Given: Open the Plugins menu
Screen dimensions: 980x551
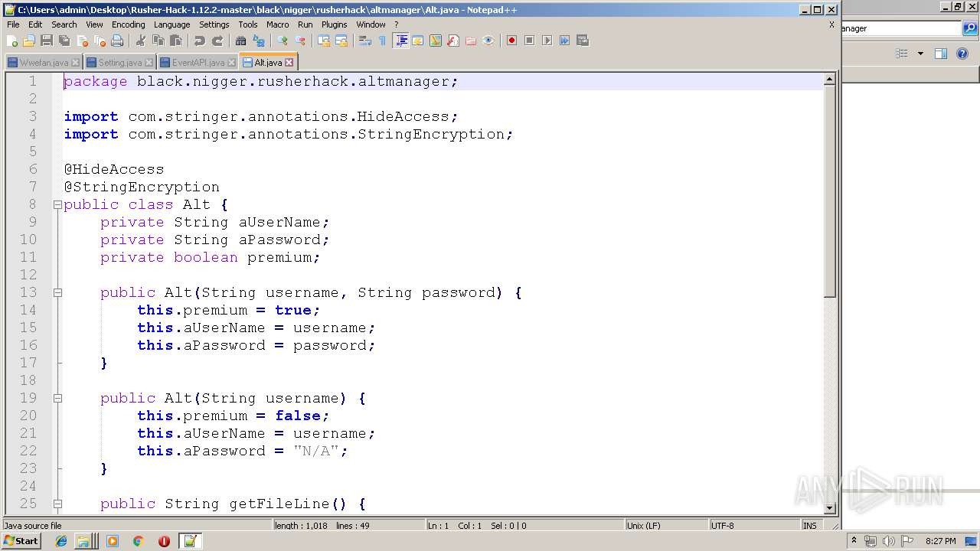Looking at the screenshot, I should coord(335,24).
